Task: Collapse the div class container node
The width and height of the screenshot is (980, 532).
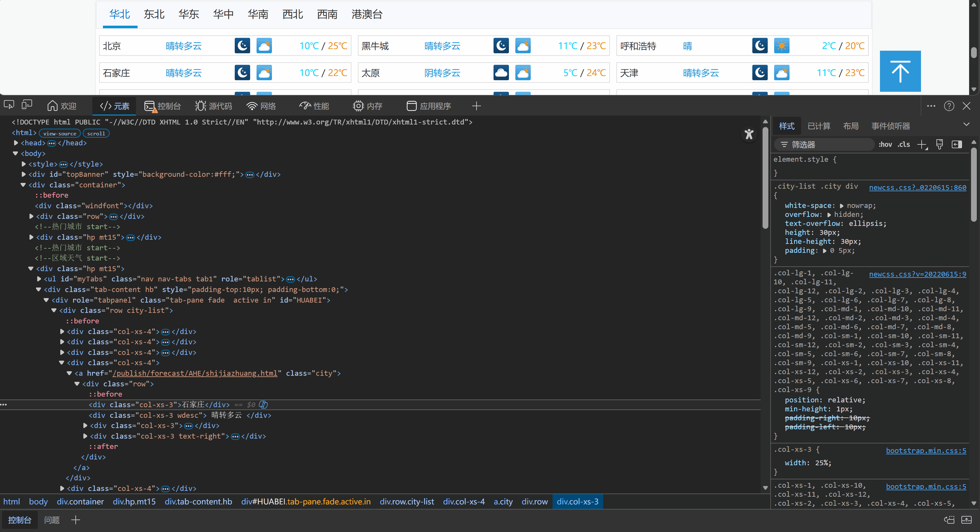Action: (24, 185)
